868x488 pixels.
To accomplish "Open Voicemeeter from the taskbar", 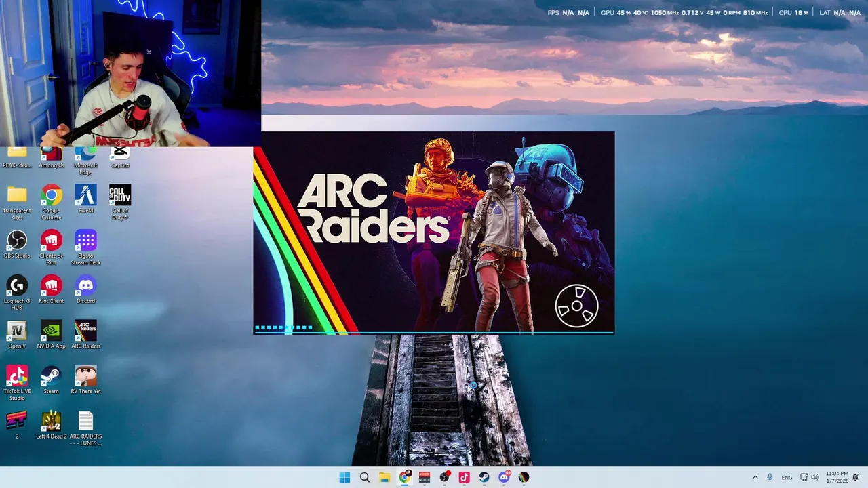I will tap(425, 477).
